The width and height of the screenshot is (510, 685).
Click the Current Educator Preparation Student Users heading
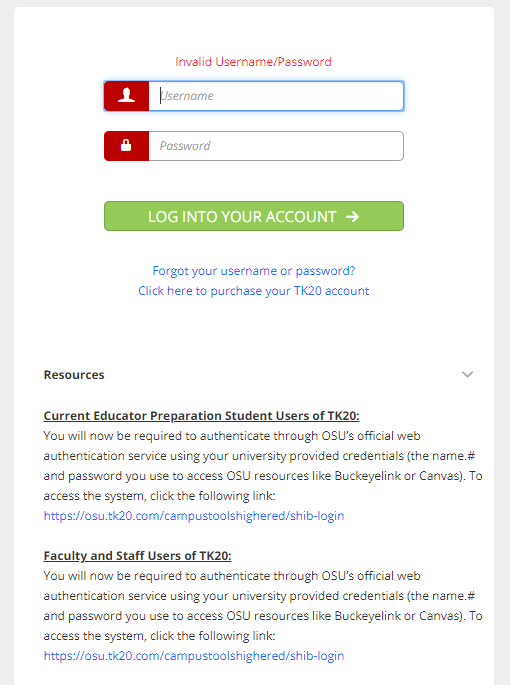click(x=201, y=416)
